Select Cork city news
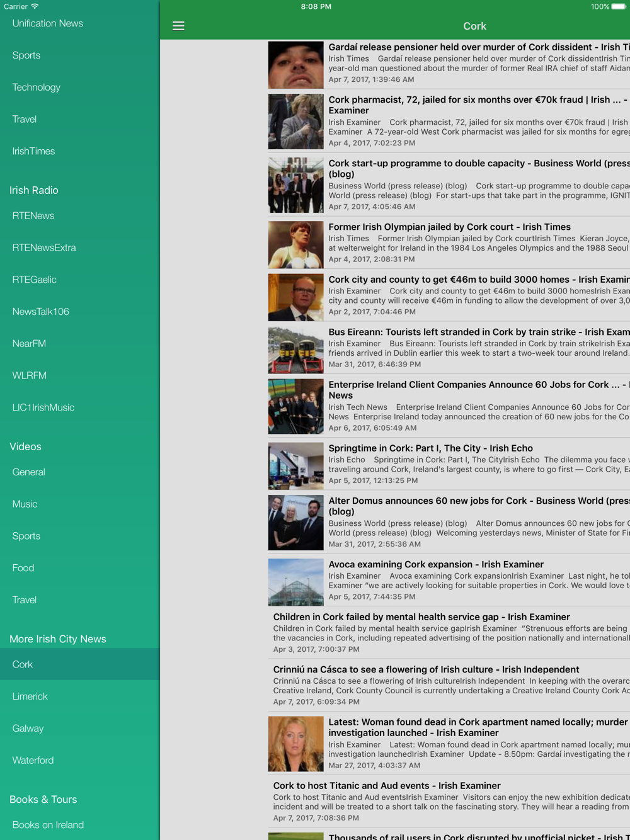Viewport: 630px width, 840px height. (x=79, y=664)
